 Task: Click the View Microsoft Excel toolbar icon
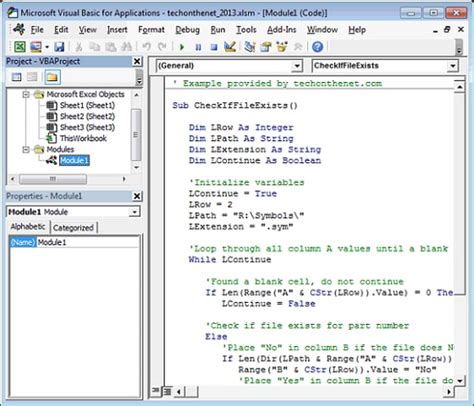tap(19, 47)
